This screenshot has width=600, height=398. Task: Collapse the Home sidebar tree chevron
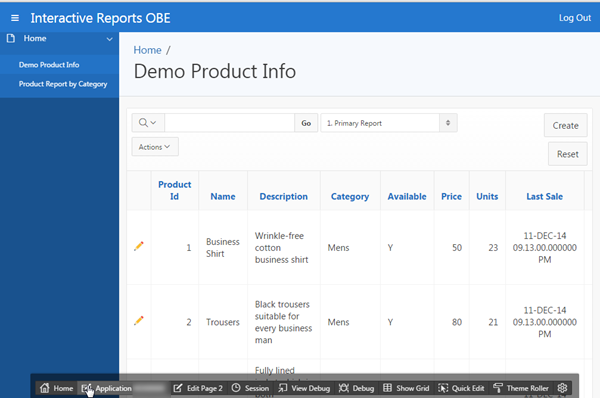tap(109, 39)
